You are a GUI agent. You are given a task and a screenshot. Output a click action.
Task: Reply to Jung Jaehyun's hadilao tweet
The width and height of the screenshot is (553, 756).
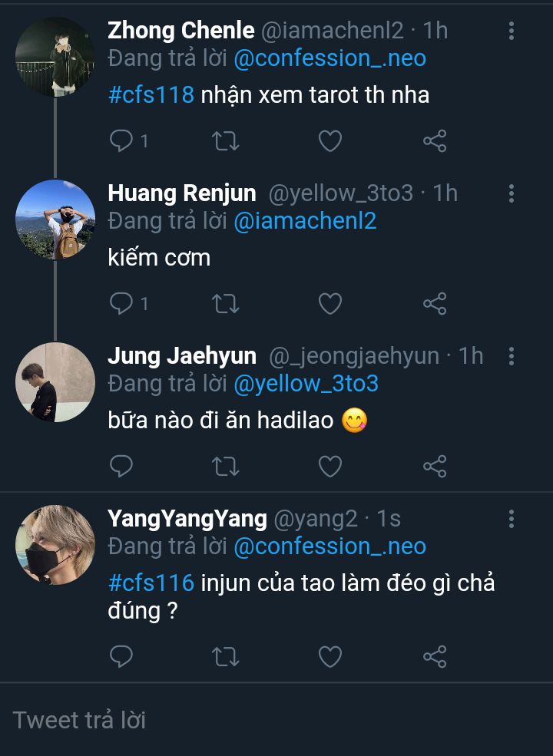121,466
